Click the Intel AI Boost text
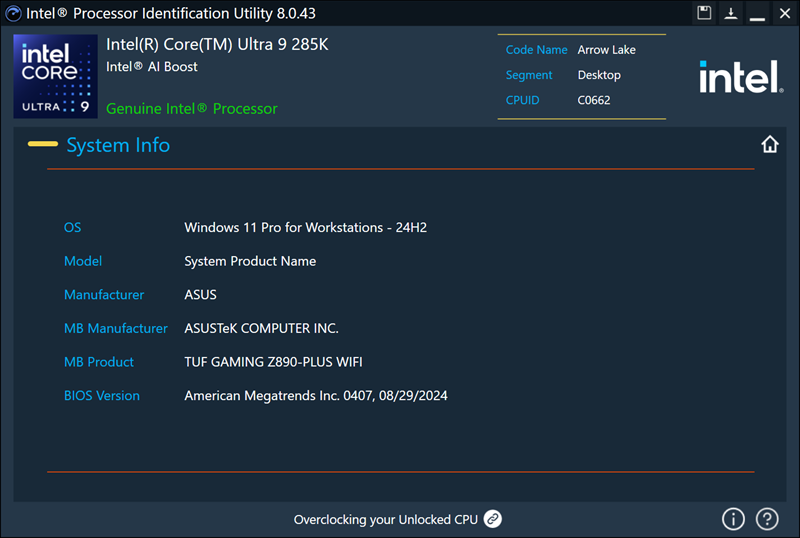This screenshot has height=538, width=800. tap(152, 67)
